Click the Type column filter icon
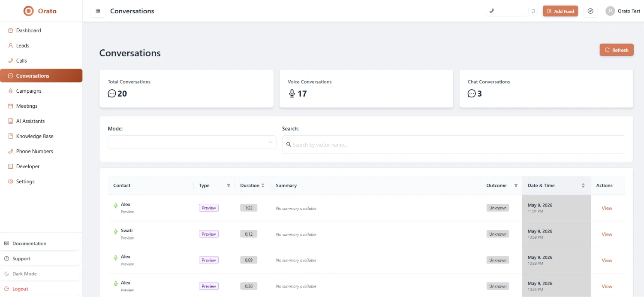The height and width of the screenshot is (297, 644). (229, 185)
